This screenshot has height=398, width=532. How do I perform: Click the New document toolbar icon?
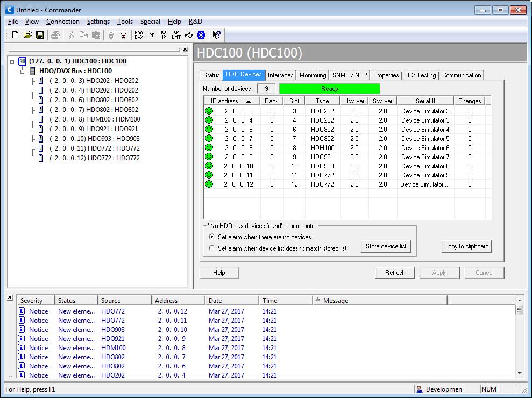[15, 34]
